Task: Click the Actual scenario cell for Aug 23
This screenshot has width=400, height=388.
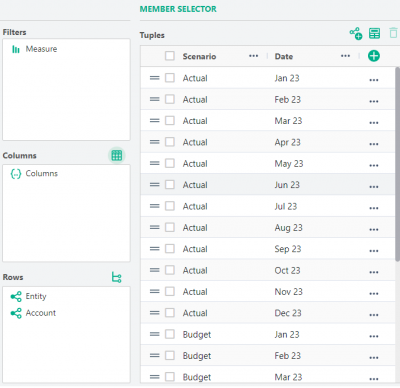Action: coord(195,228)
